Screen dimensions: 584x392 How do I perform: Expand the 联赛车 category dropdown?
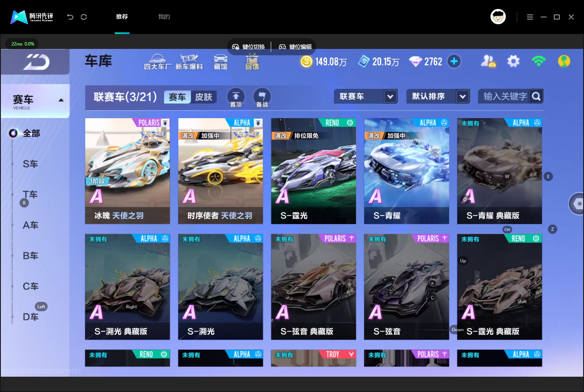(366, 97)
